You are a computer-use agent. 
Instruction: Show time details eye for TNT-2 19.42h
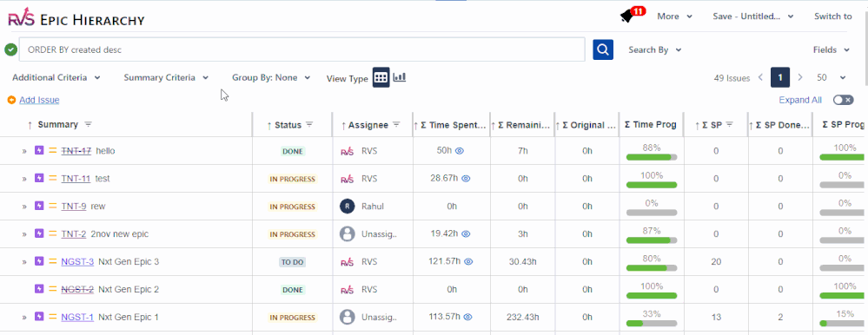[x=466, y=233]
